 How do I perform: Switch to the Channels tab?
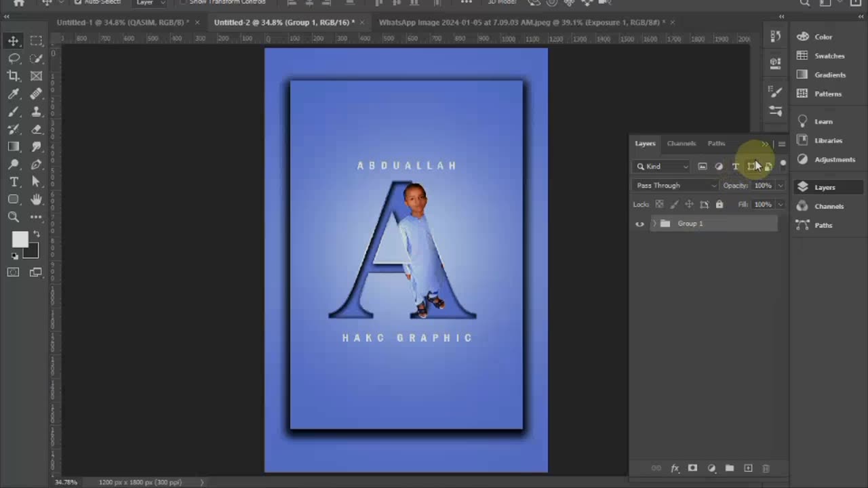coord(681,144)
